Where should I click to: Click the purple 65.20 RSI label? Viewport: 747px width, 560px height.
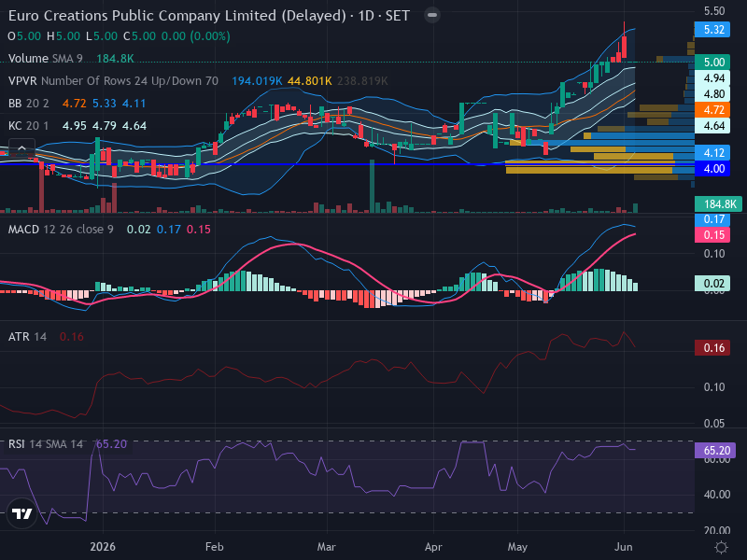715,451
